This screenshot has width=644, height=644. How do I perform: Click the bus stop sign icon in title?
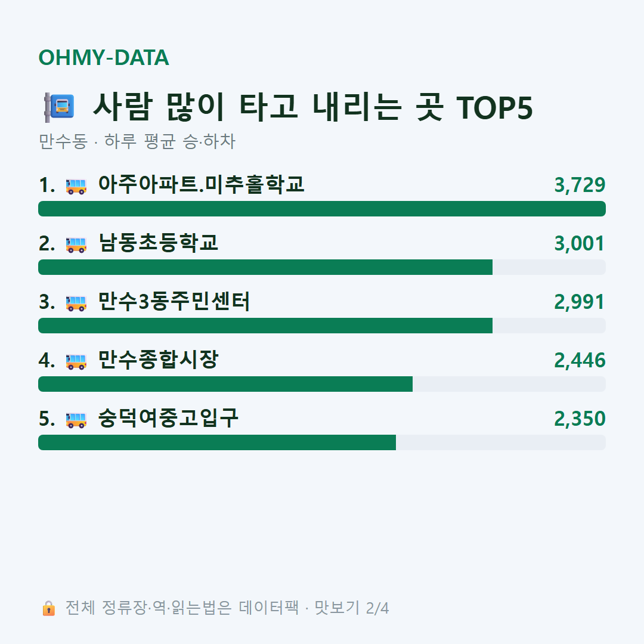(59, 107)
